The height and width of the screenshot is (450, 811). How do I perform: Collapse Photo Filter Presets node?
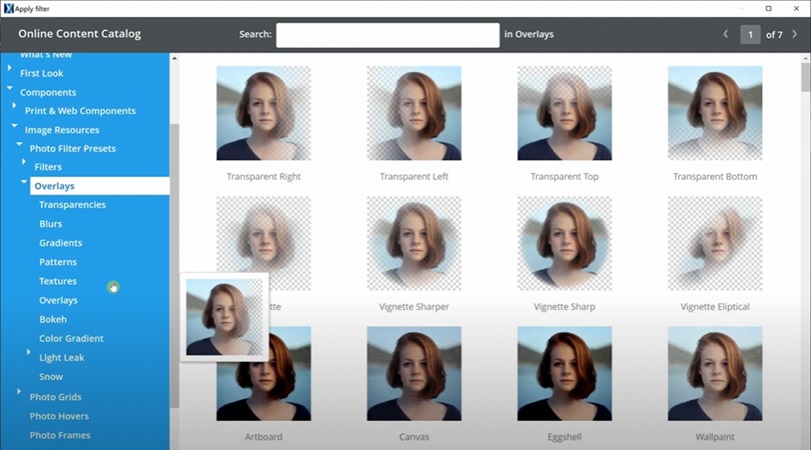point(19,144)
